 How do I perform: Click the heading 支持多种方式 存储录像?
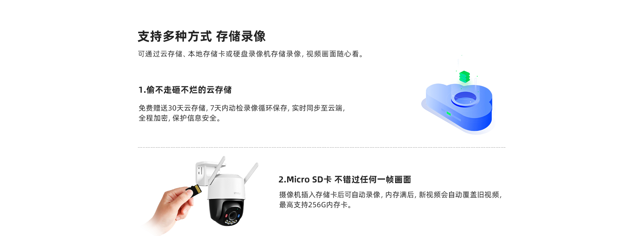[202, 36]
